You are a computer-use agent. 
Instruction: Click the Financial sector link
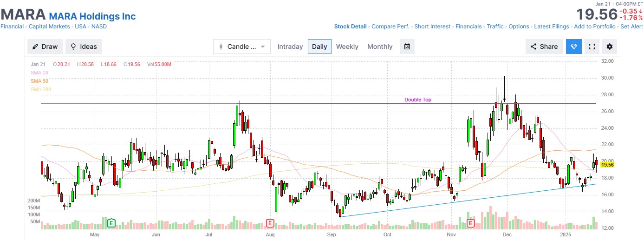[12, 27]
